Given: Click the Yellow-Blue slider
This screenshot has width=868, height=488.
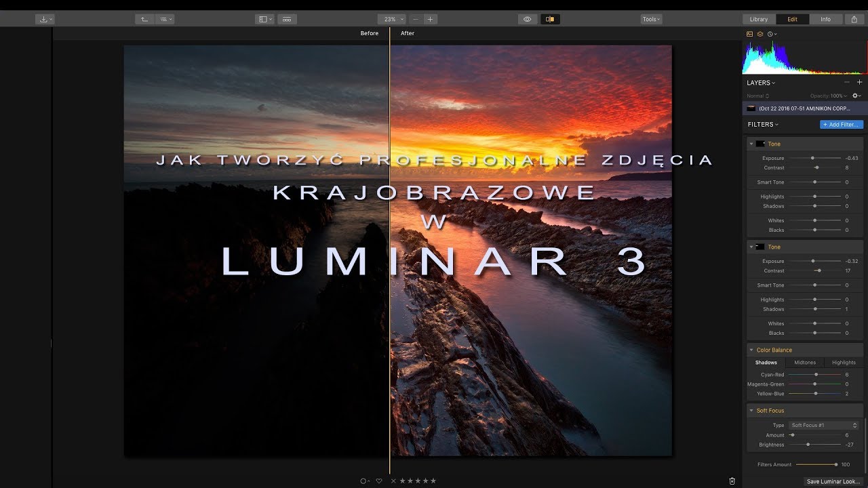Looking at the screenshot, I should [814, 393].
